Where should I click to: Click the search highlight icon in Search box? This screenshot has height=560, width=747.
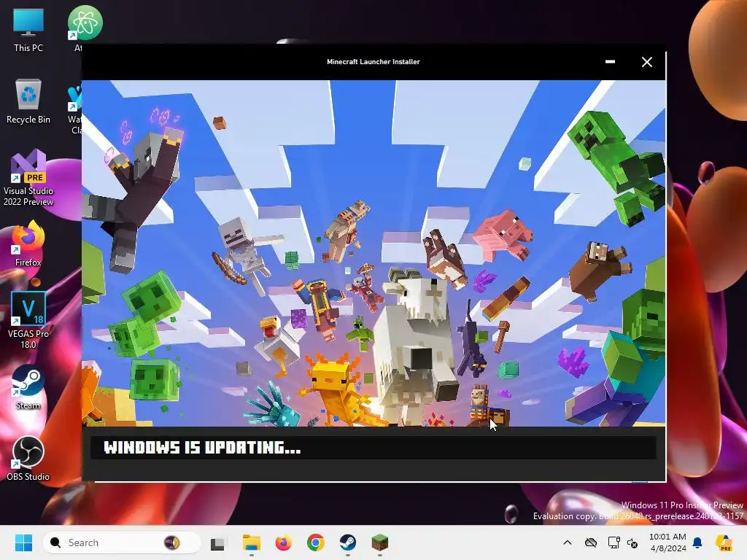172,542
